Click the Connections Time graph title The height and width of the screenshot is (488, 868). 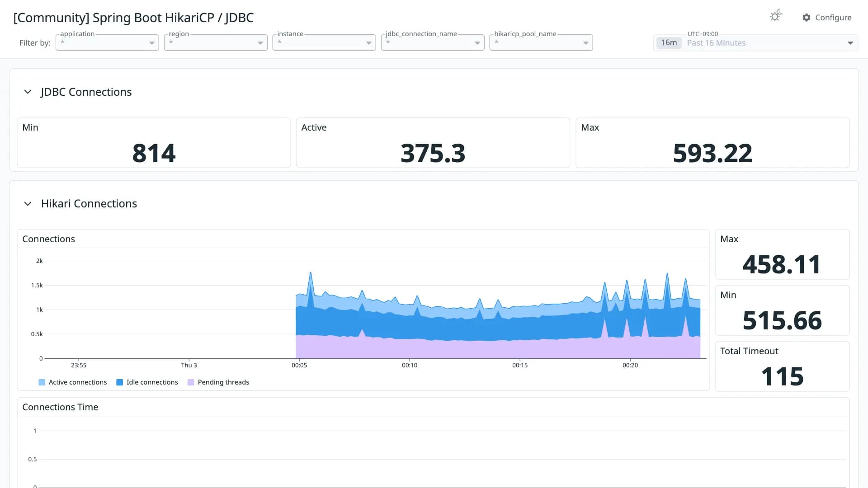(60, 407)
